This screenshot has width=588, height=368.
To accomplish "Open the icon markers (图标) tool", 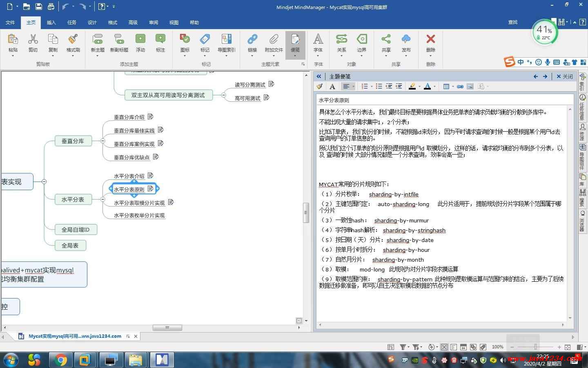I will click(185, 39).
